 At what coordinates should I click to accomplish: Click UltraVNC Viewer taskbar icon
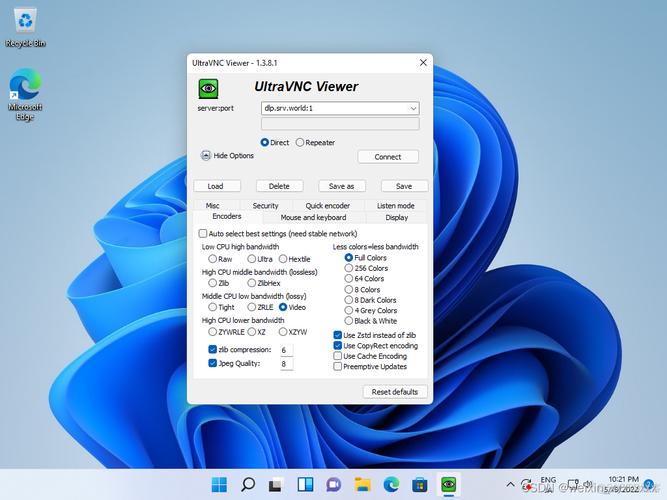click(x=448, y=484)
